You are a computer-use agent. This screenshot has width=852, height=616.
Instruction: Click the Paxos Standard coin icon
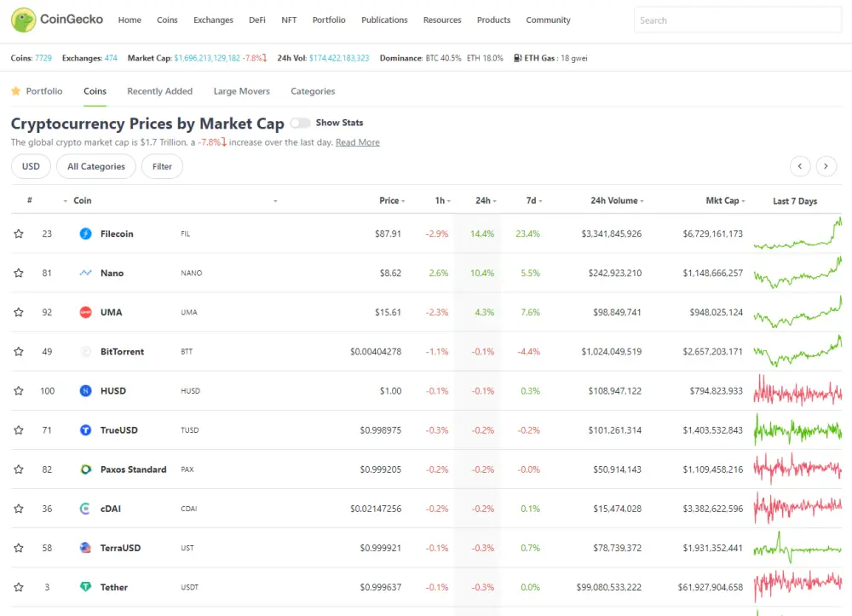click(85, 469)
